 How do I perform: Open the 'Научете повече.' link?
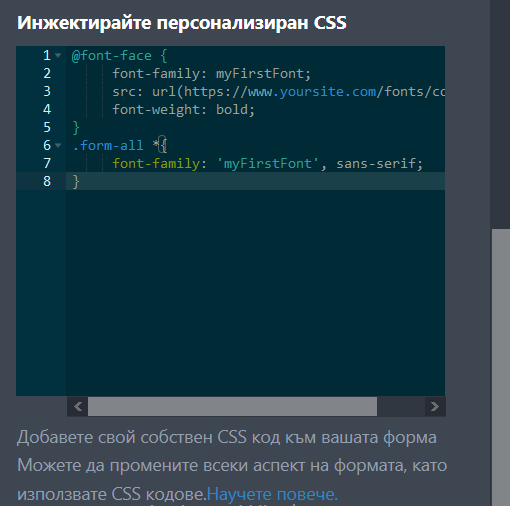272,494
